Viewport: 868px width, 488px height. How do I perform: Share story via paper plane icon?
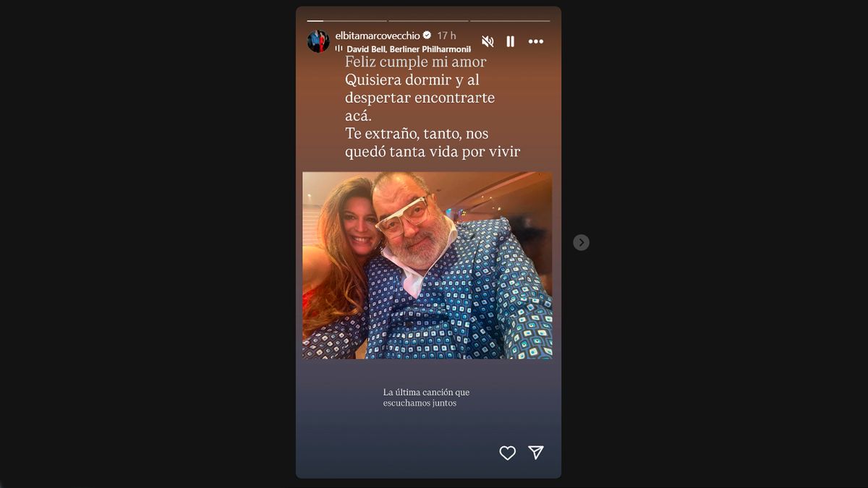click(x=536, y=453)
